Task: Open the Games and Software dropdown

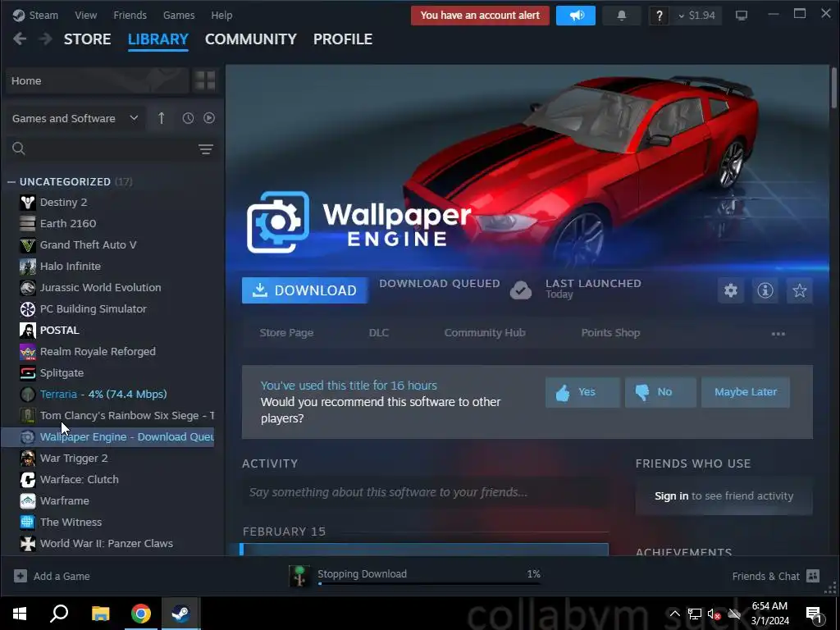Action: coord(75,118)
